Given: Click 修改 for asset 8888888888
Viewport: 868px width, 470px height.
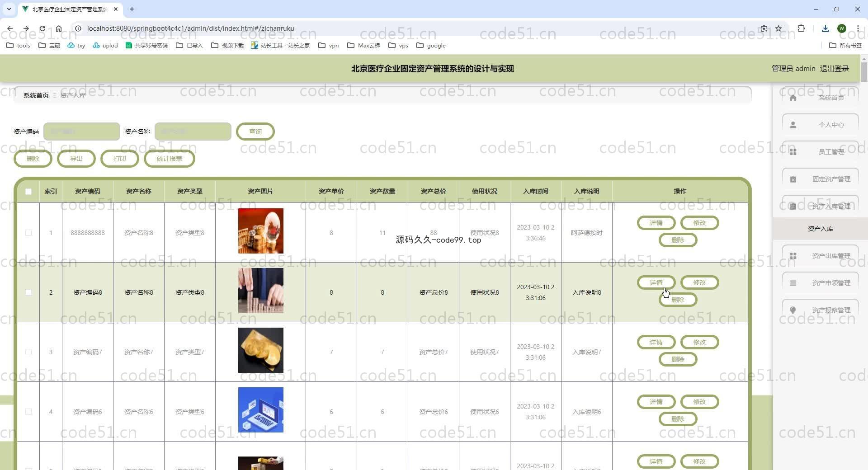Looking at the screenshot, I should [699, 223].
